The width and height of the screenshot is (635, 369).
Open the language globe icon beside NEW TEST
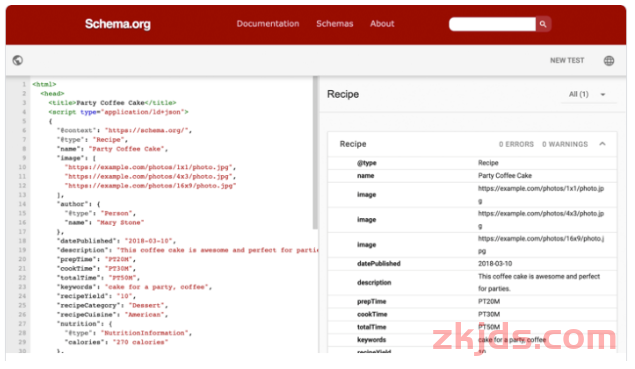pyautogui.click(x=609, y=61)
